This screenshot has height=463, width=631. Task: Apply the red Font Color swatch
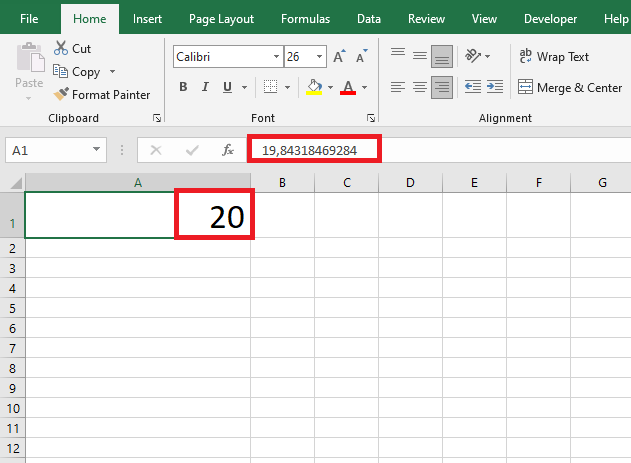(x=348, y=87)
